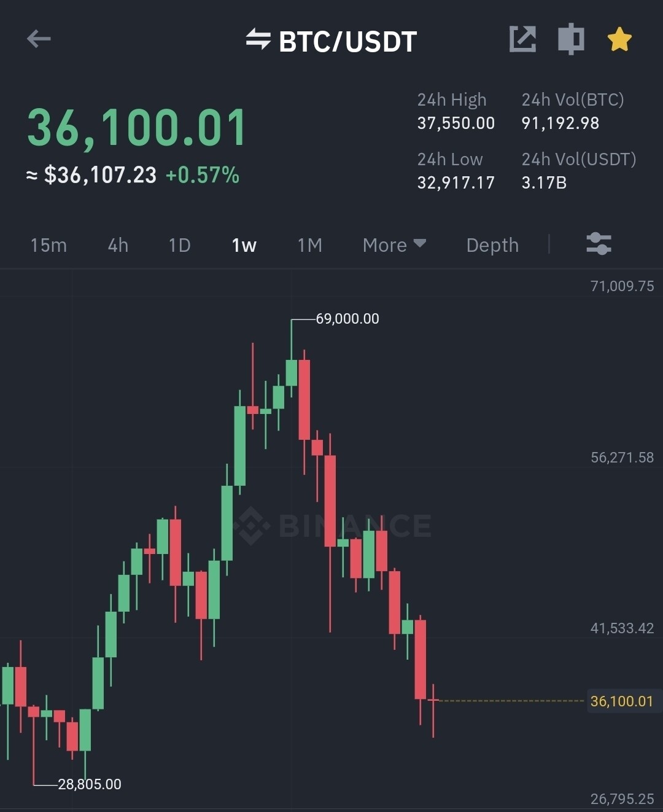This screenshot has width=663, height=812.
Task: Tap the swap pair icon beside BTC/USDT
Action: (258, 39)
